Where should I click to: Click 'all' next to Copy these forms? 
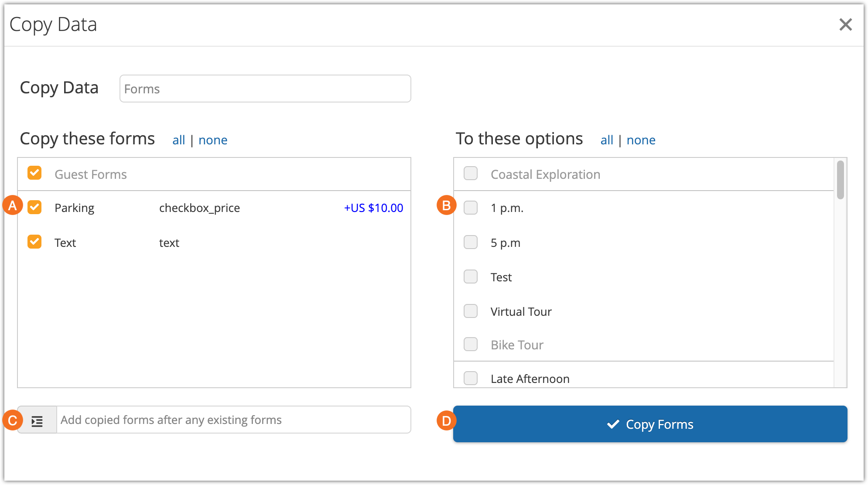[178, 140]
